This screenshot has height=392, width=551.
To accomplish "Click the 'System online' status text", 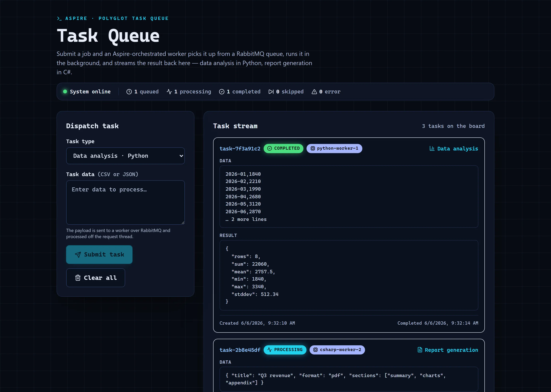I will click(x=90, y=92).
